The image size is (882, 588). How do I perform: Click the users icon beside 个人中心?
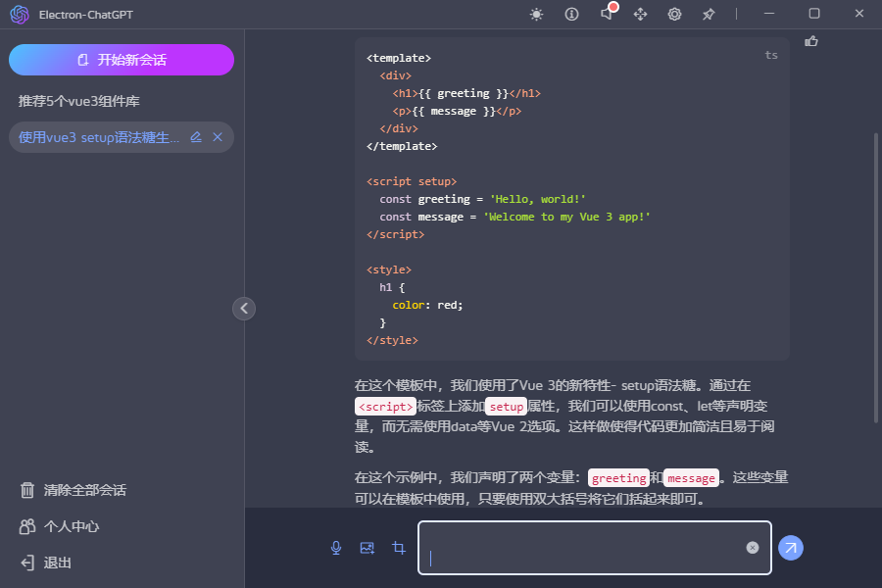(27, 526)
